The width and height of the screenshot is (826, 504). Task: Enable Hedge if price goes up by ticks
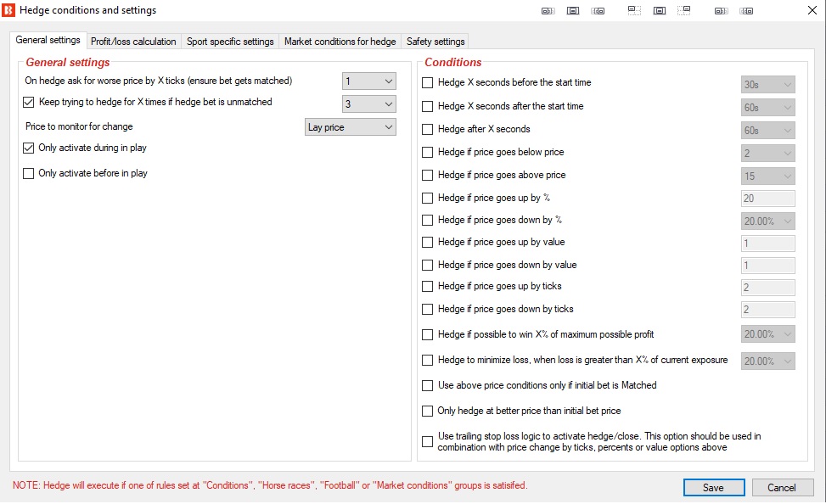(428, 287)
